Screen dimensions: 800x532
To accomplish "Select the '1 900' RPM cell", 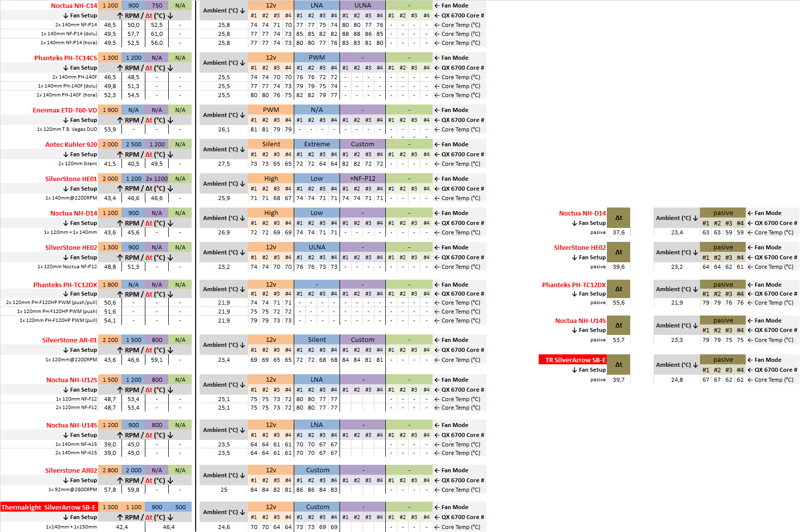I will 110,110.
